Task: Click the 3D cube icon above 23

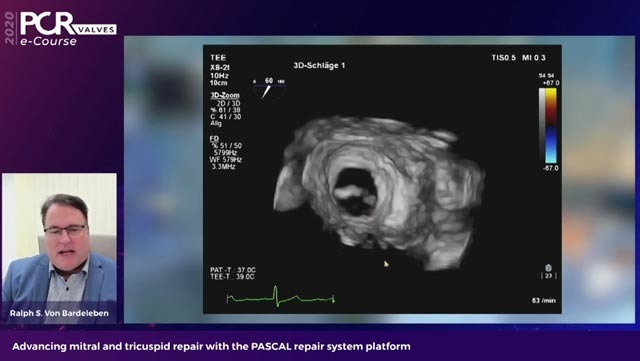Action: click(548, 268)
